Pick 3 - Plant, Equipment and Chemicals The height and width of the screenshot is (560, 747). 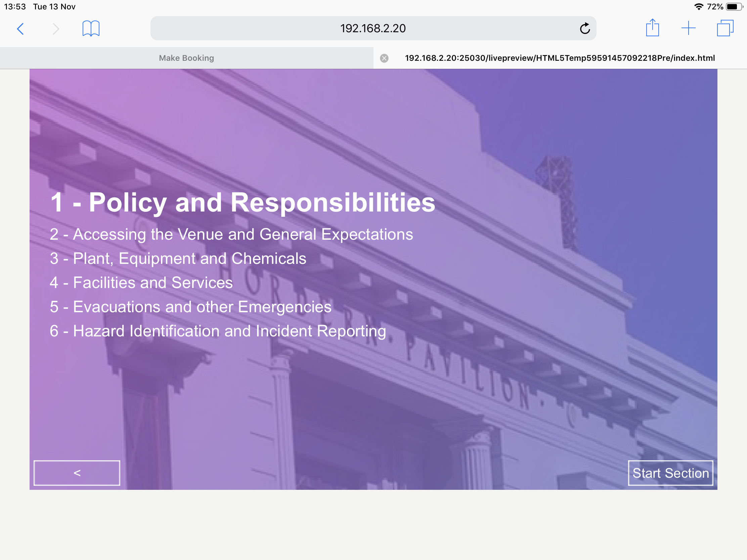(178, 259)
